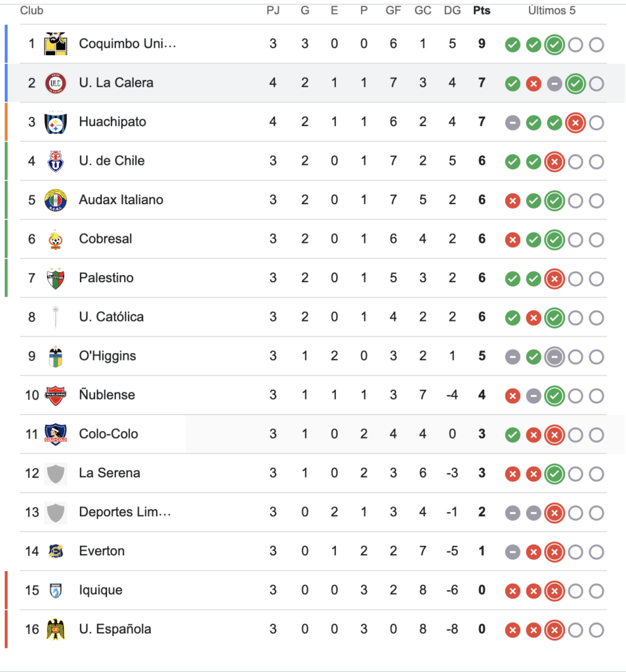
Task: Click the Huachipato club logo
Action: click(56, 122)
